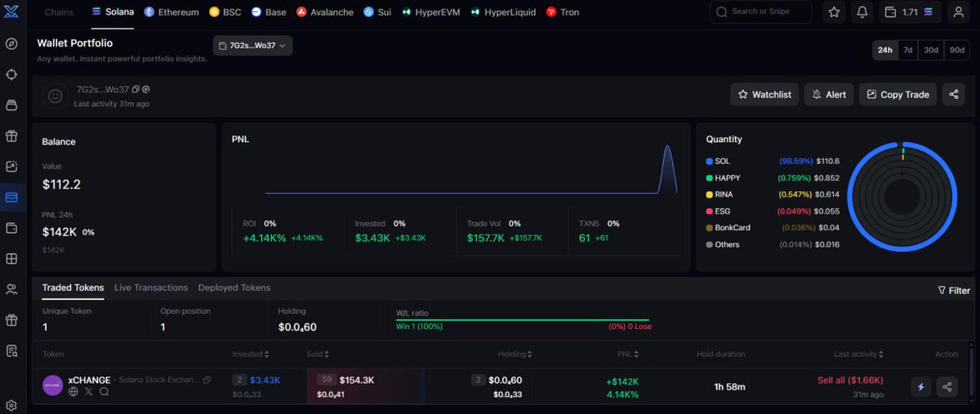
Task: Click the xCHANGE search magnifier icon
Action: (104, 392)
